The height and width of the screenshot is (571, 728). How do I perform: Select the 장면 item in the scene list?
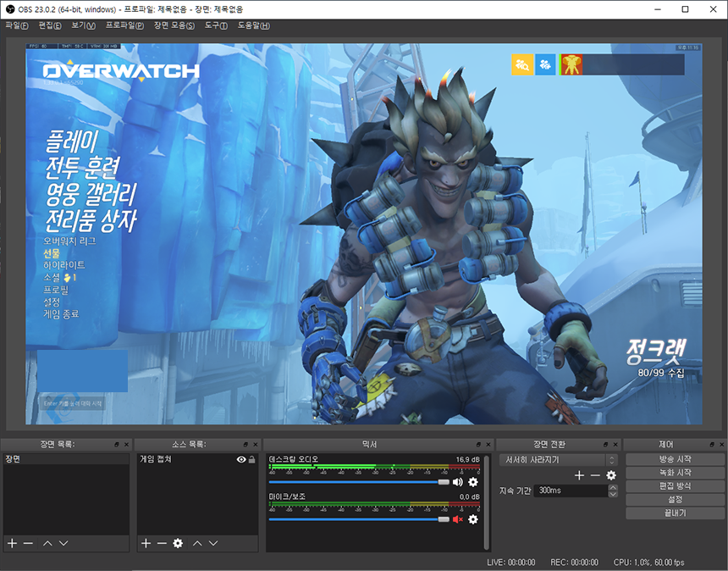(x=66, y=459)
